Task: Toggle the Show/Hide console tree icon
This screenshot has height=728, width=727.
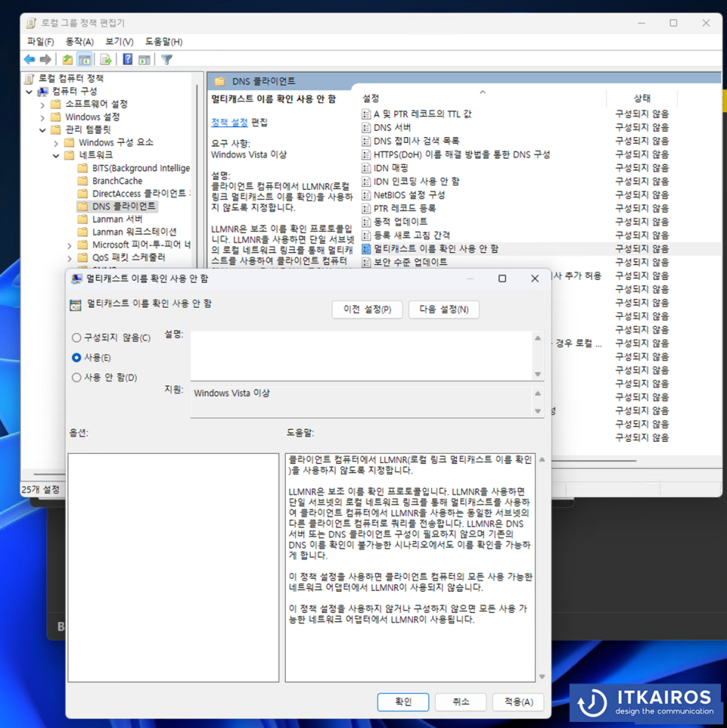Action: coord(84,59)
